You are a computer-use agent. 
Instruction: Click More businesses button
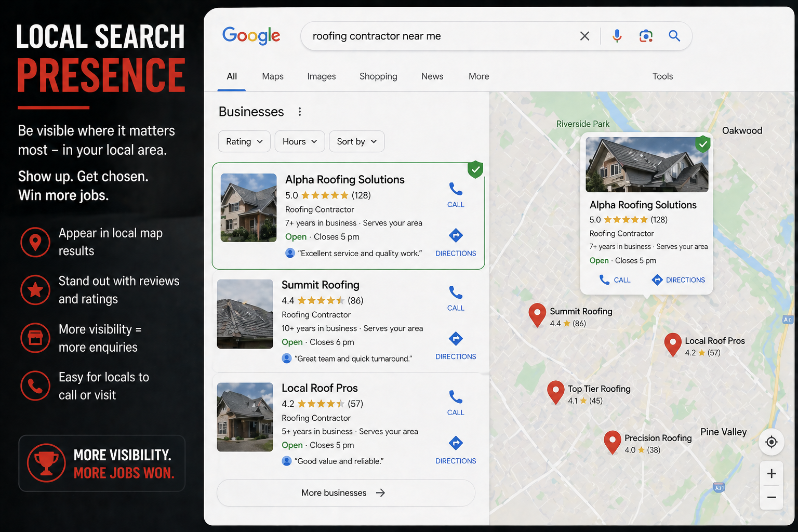[x=345, y=493]
